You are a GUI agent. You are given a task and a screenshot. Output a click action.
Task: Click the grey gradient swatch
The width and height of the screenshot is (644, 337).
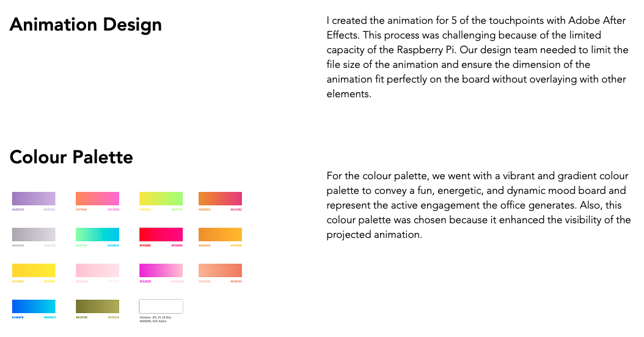pyautogui.click(x=34, y=234)
